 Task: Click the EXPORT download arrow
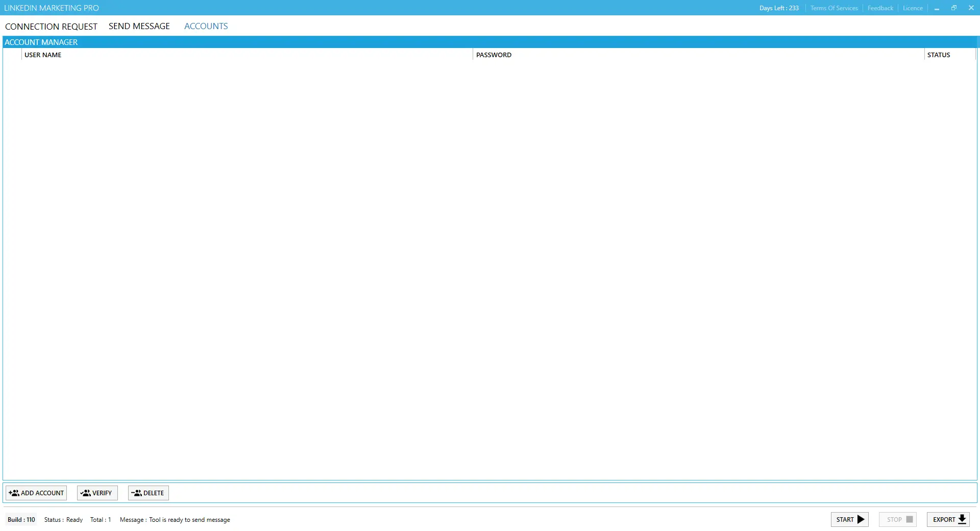pos(962,519)
